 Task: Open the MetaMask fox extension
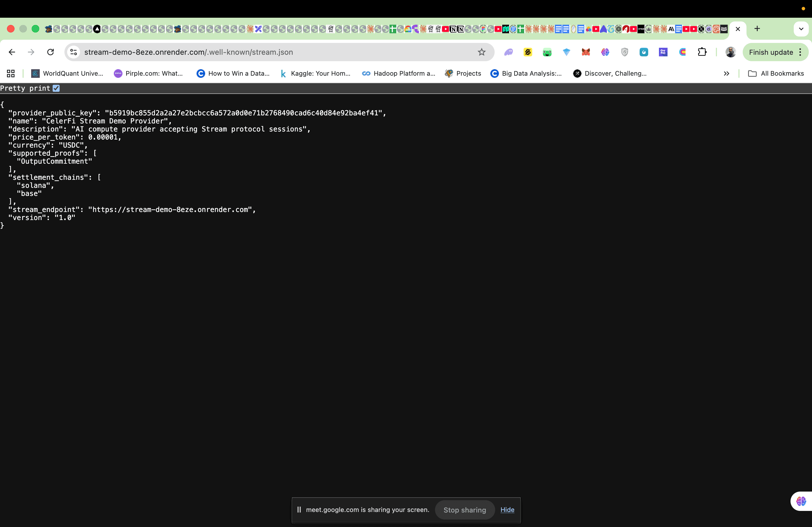tap(586, 52)
